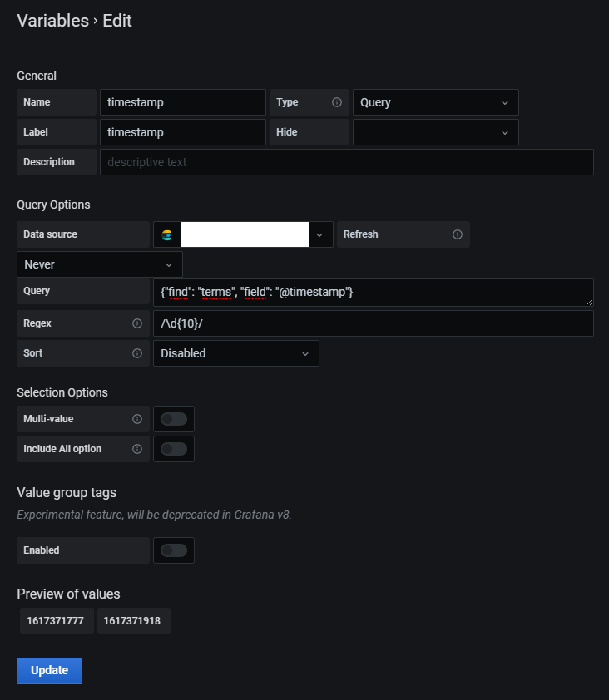Click the Variables breadcrumb link

point(52,21)
